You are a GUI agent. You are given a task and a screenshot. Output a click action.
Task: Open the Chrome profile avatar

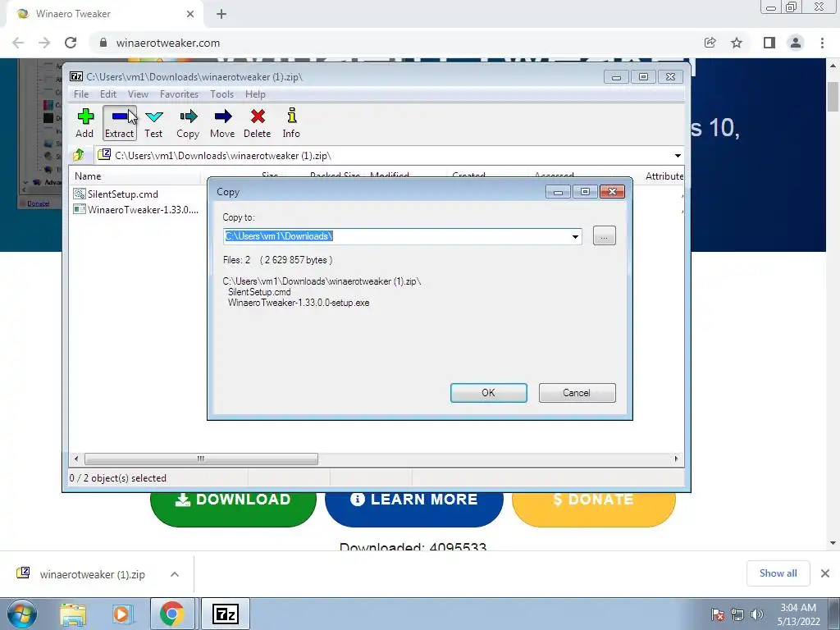point(796,43)
